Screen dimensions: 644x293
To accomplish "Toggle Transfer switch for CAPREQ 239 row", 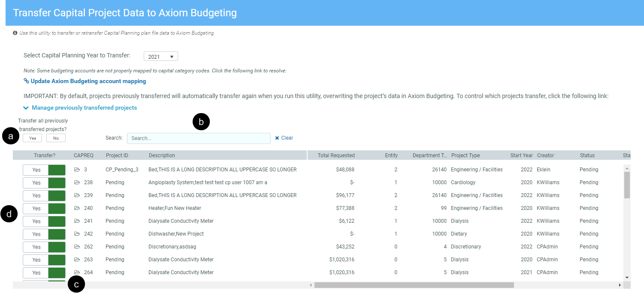I will (x=44, y=195).
